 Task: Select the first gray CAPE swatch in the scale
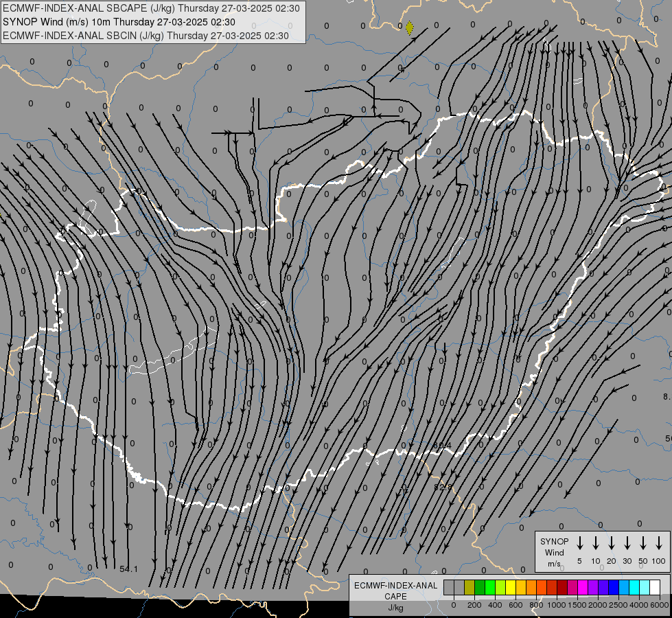click(449, 588)
